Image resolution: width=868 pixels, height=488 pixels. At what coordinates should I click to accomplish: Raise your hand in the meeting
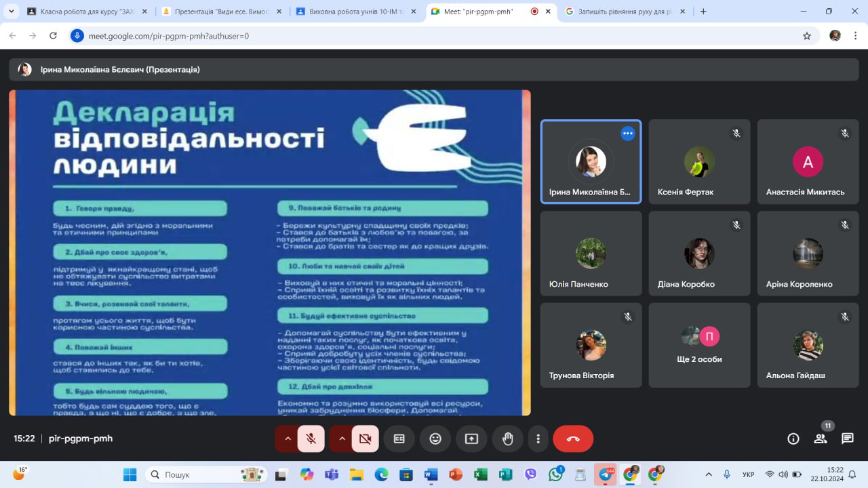point(507,439)
